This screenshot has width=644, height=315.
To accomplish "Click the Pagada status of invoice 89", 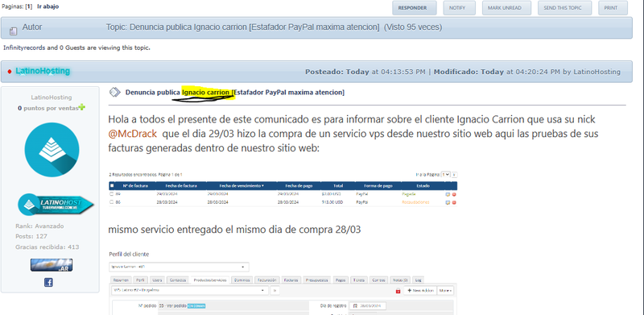I will click(409, 194).
